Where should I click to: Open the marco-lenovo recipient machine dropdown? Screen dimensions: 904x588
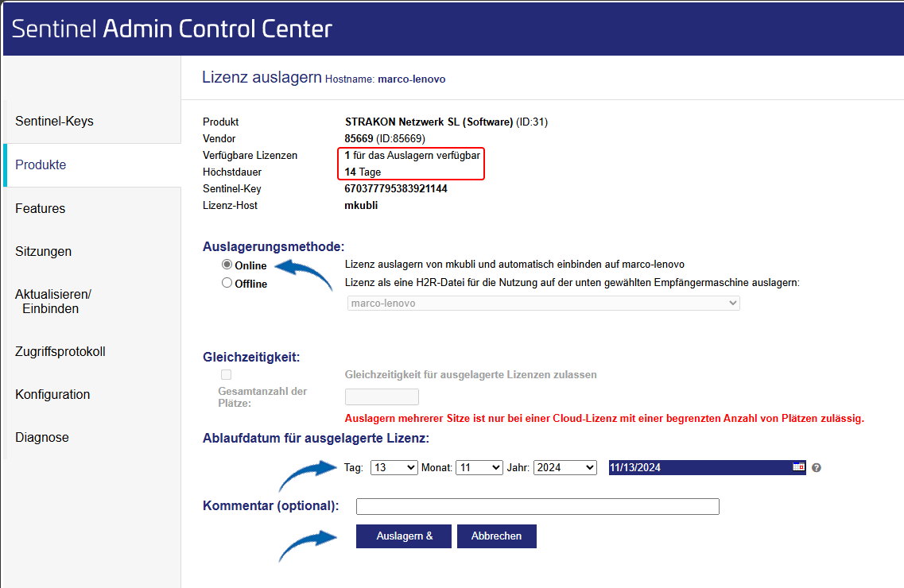(543, 303)
